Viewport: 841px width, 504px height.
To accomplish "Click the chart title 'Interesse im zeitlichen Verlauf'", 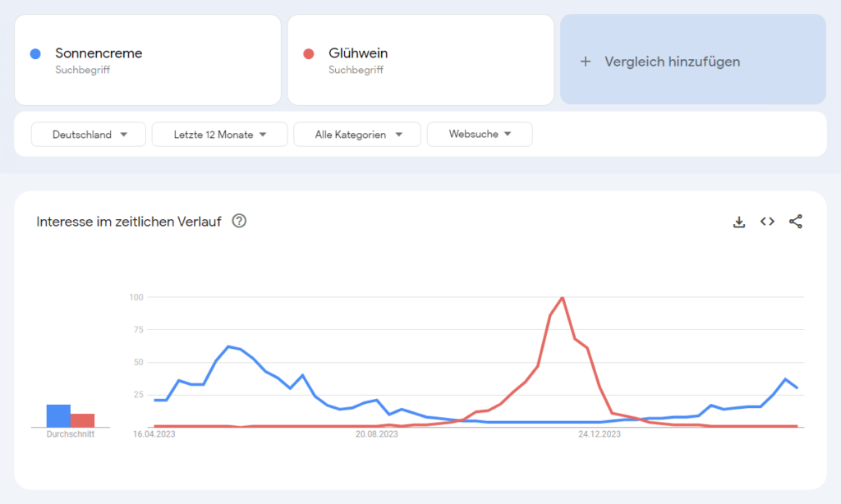I will coord(133,221).
